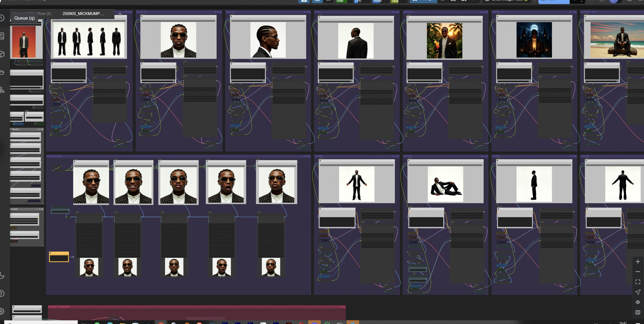This screenshot has height=324, width=644.
Task: Open the Run button dropdown chevron
Action: pyautogui.click(x=582, y=1)
